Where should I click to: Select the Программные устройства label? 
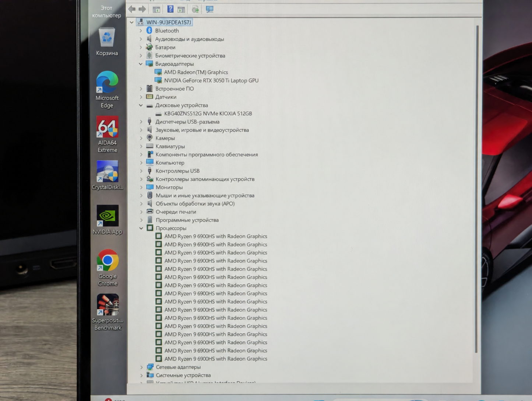tap(187, 220)
